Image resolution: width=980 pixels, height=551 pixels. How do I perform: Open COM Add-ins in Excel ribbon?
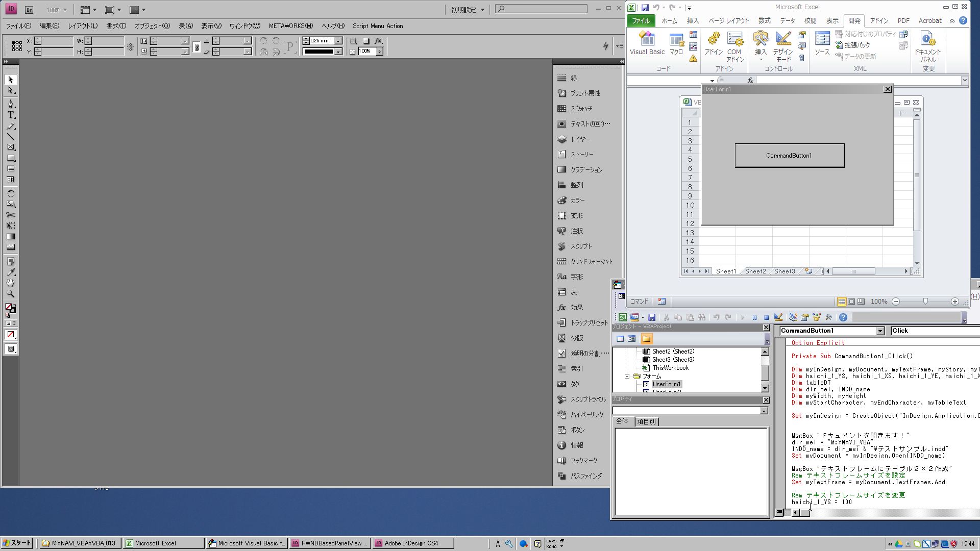[x=734, y=46]
